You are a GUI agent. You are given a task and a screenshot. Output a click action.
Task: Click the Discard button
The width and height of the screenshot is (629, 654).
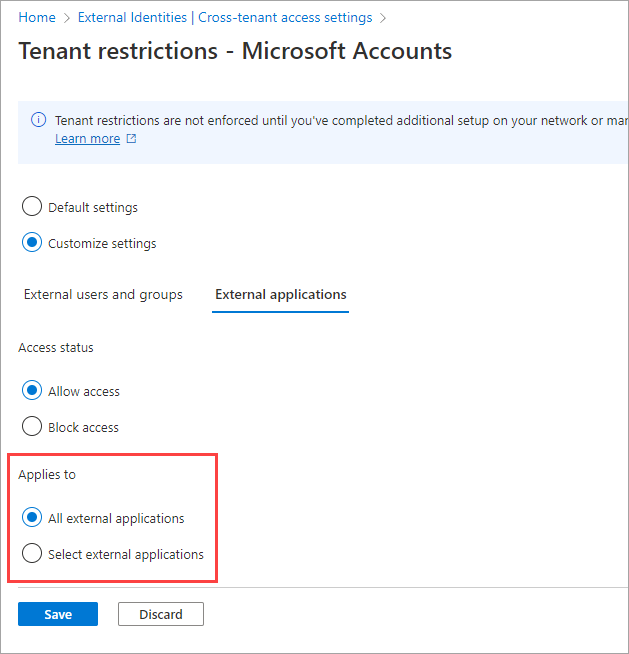click(161, 614)
